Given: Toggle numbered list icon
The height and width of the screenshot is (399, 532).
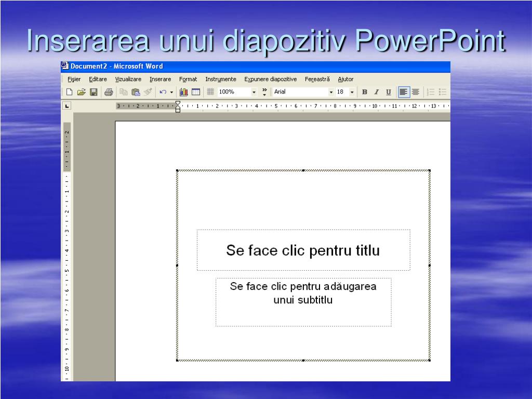Looking at the screenshot, I should pyautogui.click(x=431, y=92).
